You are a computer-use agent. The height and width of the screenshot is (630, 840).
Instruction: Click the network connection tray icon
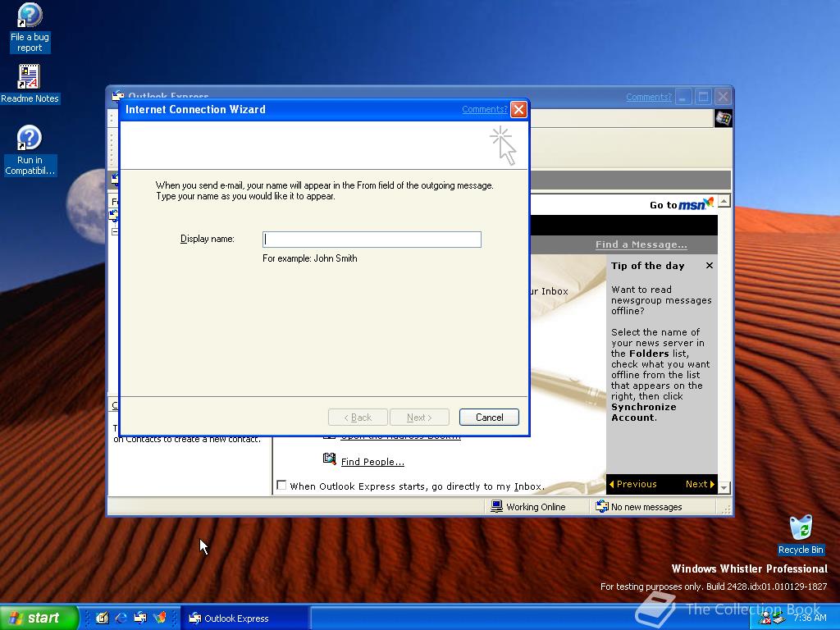coord(778,619)
